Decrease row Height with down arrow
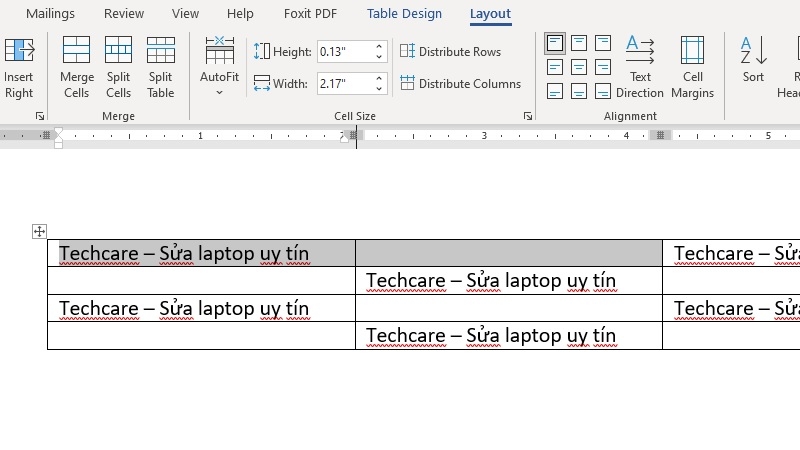This screenshot has height=450, width=800. 379,57
